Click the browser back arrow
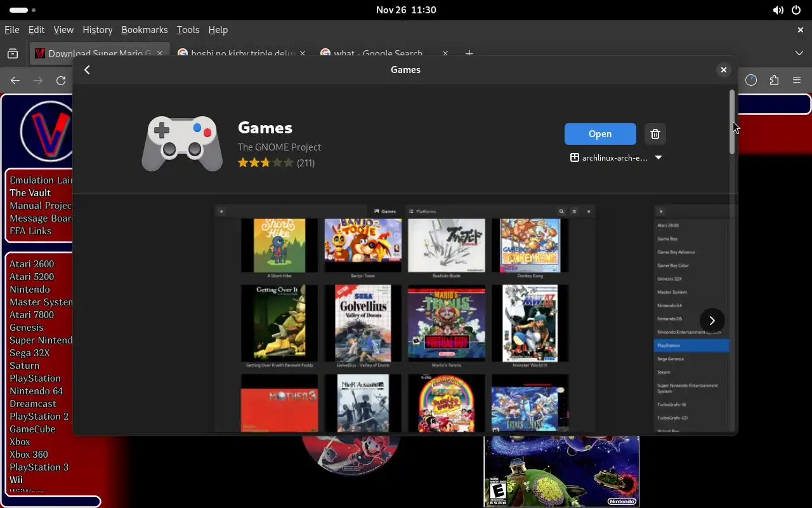 15,80
